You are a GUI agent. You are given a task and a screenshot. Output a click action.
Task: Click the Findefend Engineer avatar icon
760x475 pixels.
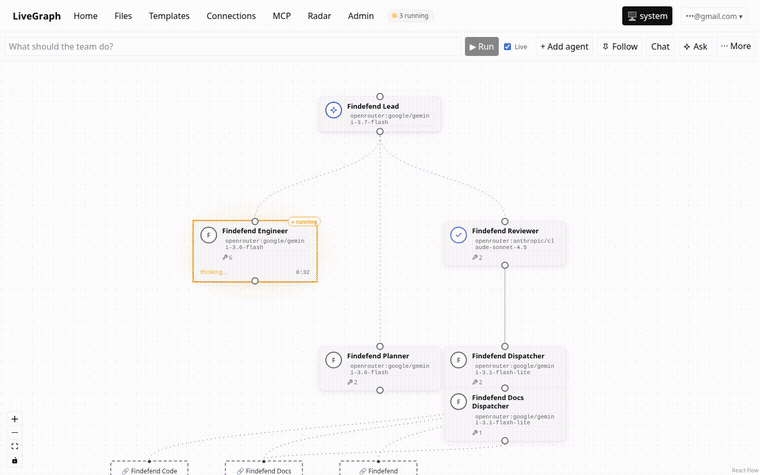pos(208,235)
